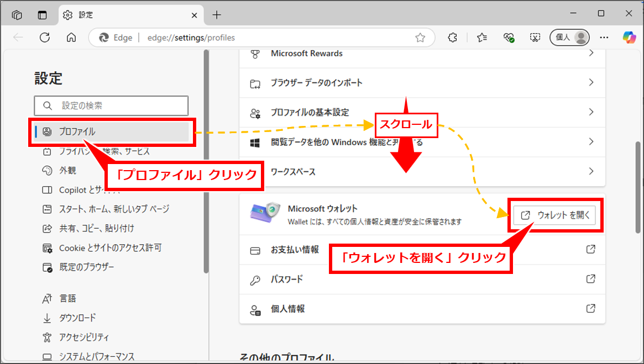The height and width of the screenshot is (364, 644).
Task: Select プロファイル in settings sidebar
Action: tap(77, 131)
